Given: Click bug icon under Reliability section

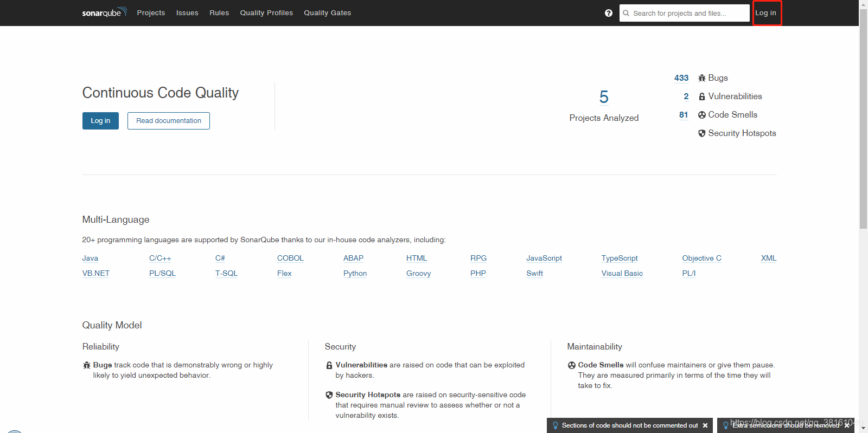Looking at the screenshot, I should 87,365.
